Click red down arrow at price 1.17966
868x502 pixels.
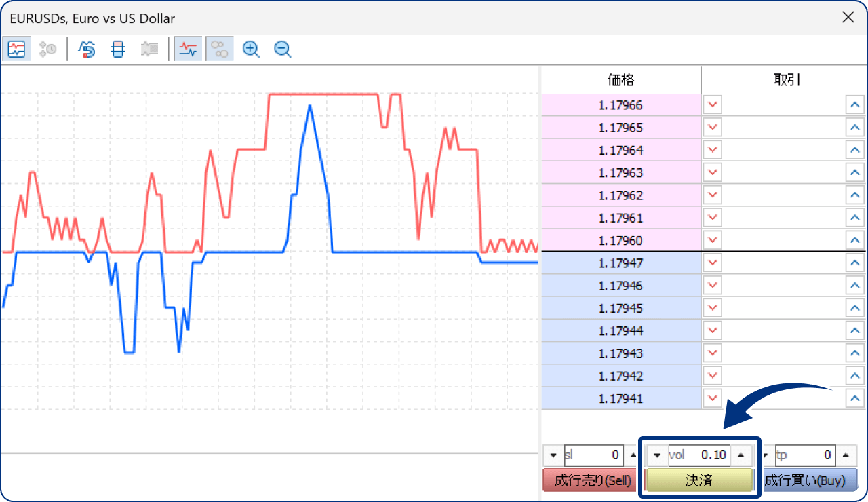[713, 105]
